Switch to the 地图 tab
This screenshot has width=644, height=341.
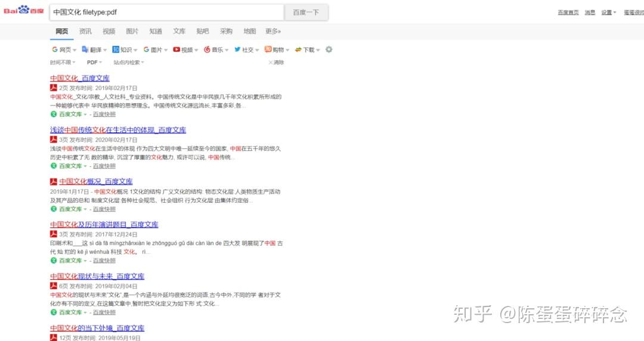pyautogui.click(x=249, y=31)
